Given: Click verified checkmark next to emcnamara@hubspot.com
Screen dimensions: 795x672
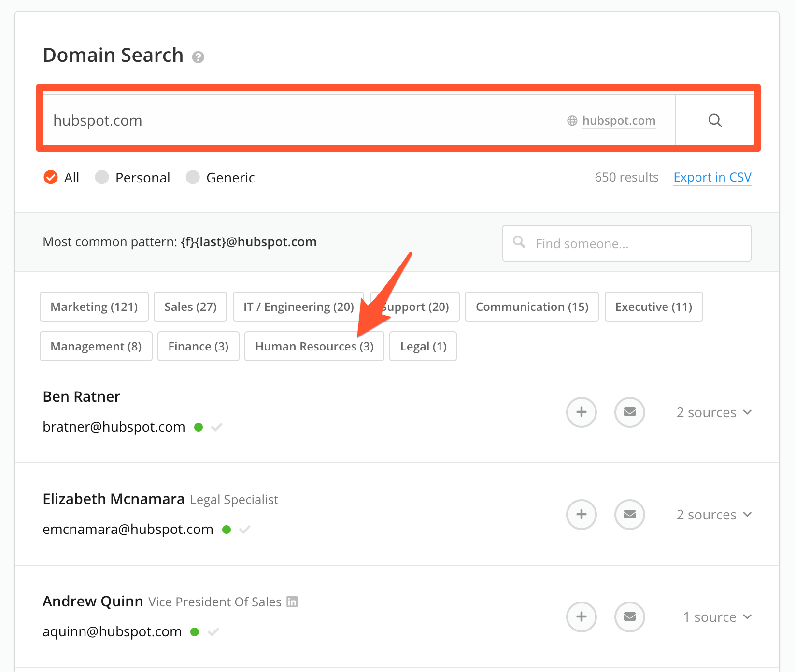Looking at the screenshot, I should click(245, 530).
